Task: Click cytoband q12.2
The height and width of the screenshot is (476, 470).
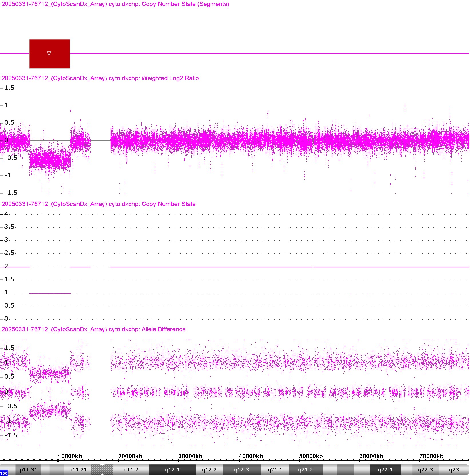Action: point(209,470)
